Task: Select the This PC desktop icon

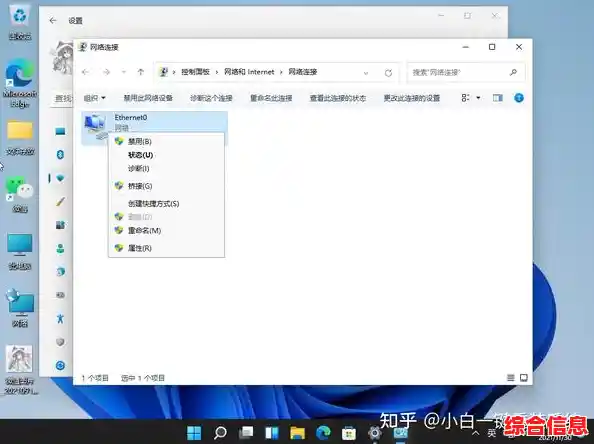Action: (20, 252)
